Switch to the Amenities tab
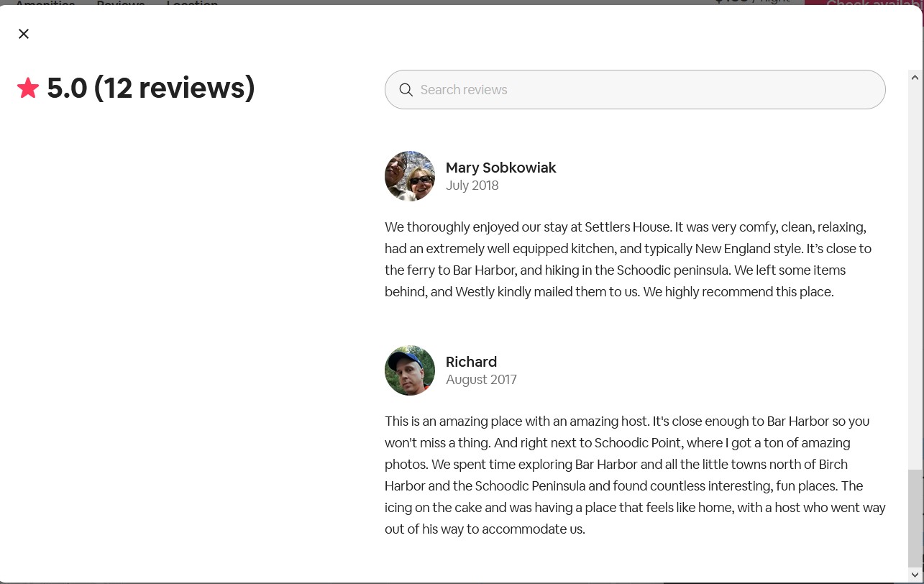Screen dimensions: 924x584 click(45, 3)
